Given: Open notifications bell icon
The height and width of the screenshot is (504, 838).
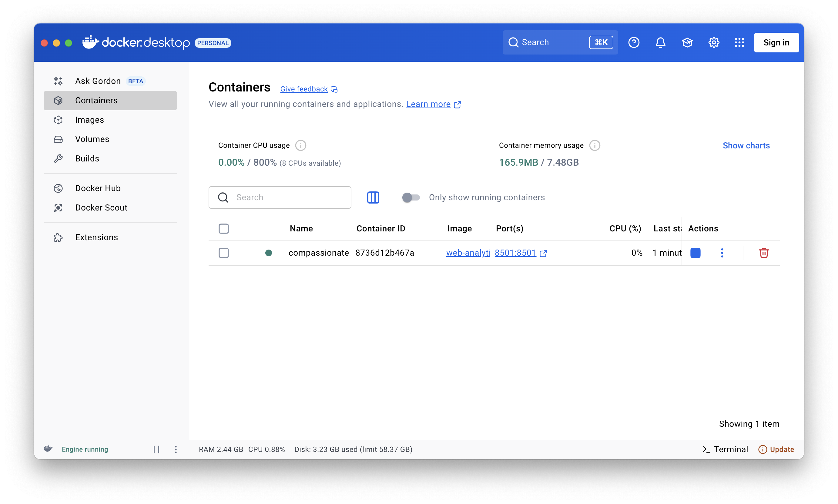Looking at the screenshot, I should (x=660, y=42).
